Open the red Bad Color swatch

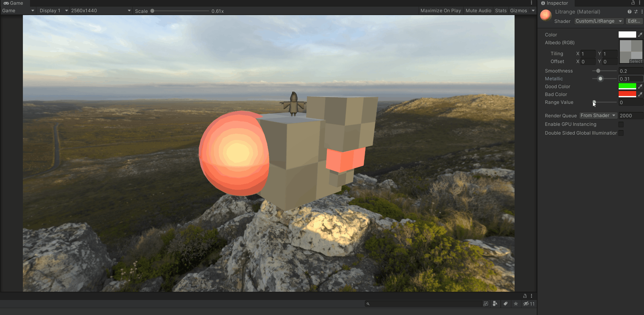pos(627,94)
